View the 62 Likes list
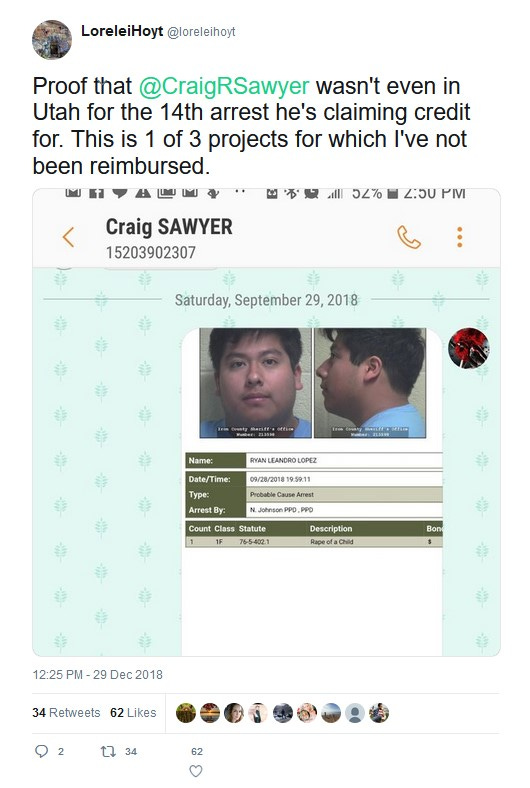The height and width of the screenshot is (788, 530). 133,713
